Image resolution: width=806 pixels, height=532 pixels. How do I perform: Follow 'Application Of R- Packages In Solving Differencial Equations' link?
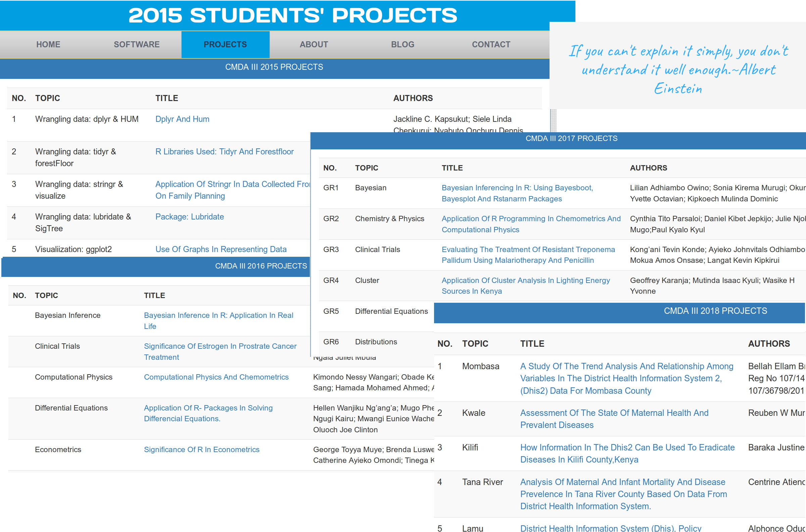208,413
